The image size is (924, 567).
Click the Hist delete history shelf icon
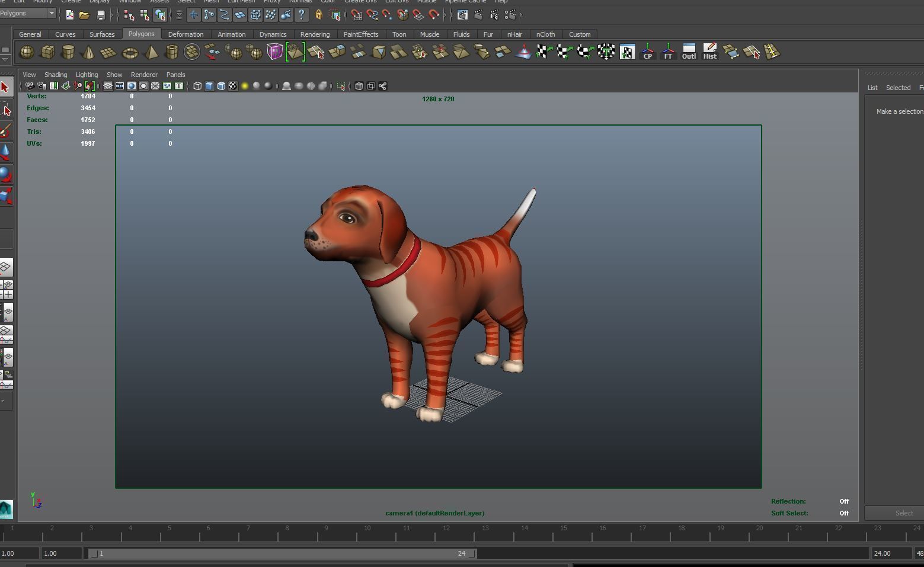click(x=709, y=52)
